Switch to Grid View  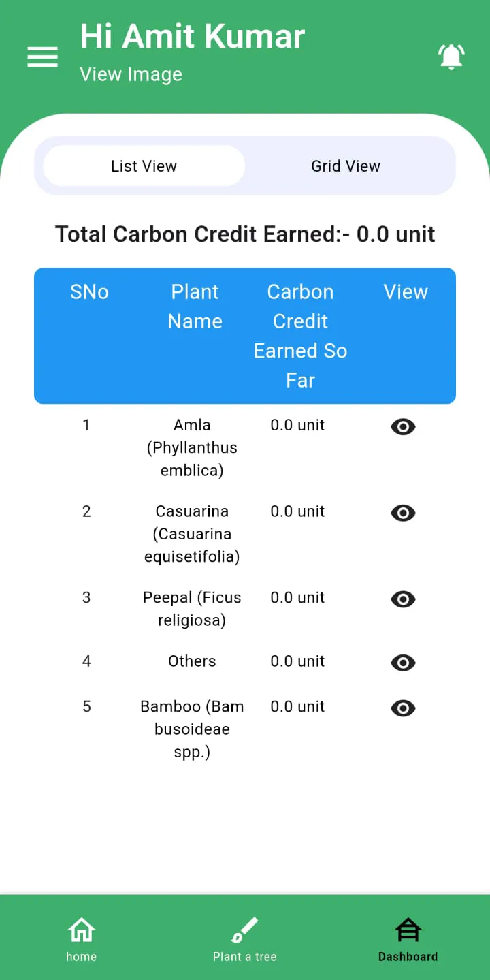coord(346,166)
